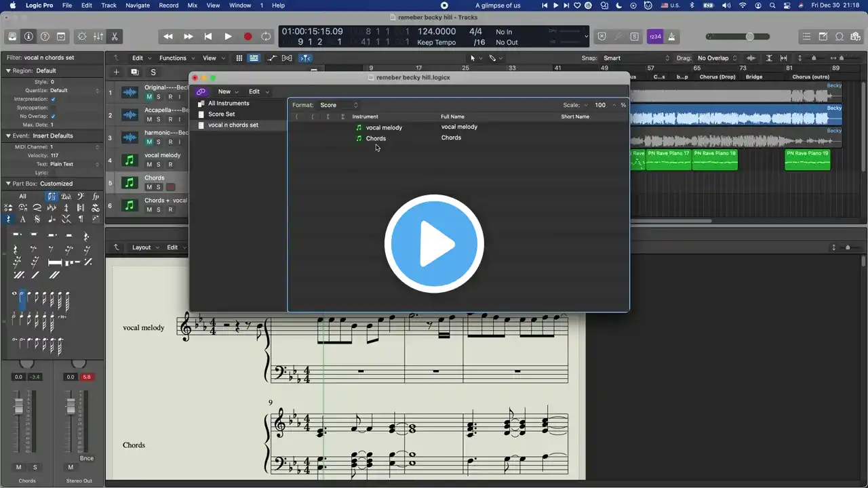This screenshot has height=488, width=868.
Task: Open the Mixer from the control bar
Action: [98, 37]
